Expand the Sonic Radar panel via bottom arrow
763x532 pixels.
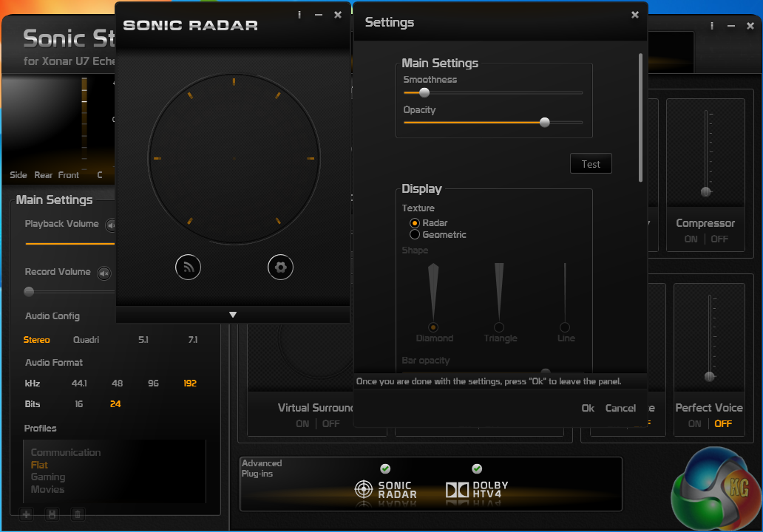pyautogui.click(x=232, y=313)
